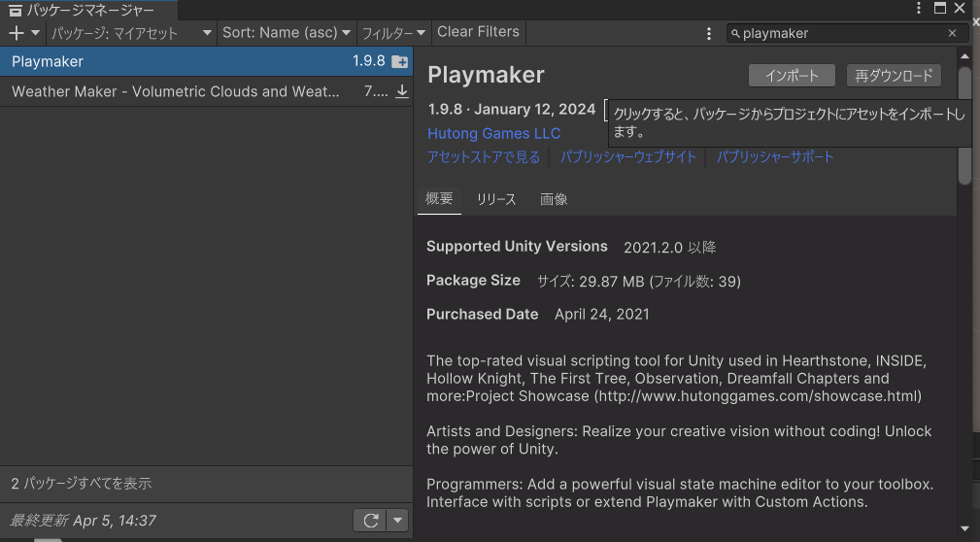Open アセットストアで見る link
Image resolution: width=980 pixels, height=542 pixels.
pos(484,157)
